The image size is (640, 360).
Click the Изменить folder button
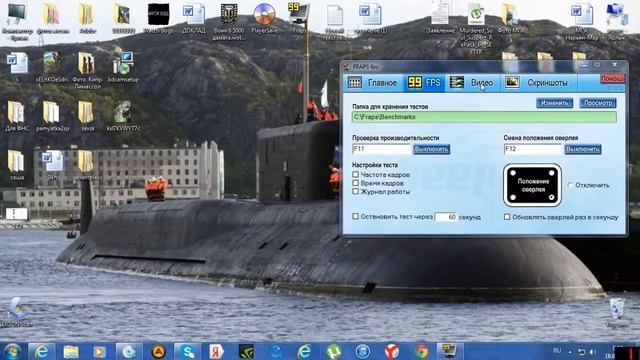pyautogui.click(x=554, y=103)
